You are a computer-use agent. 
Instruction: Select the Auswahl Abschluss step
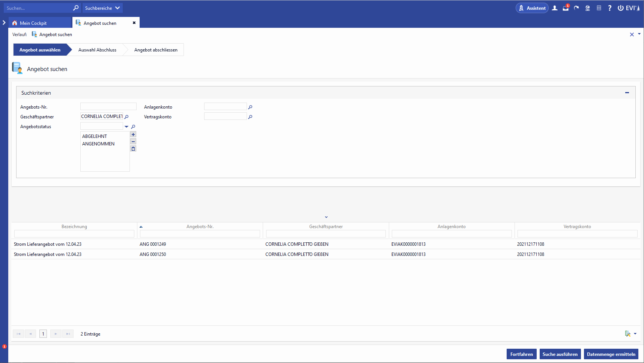click(97, 50)
